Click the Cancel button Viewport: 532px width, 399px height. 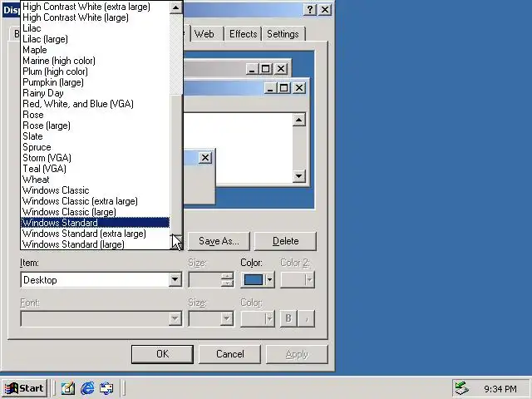229,354
